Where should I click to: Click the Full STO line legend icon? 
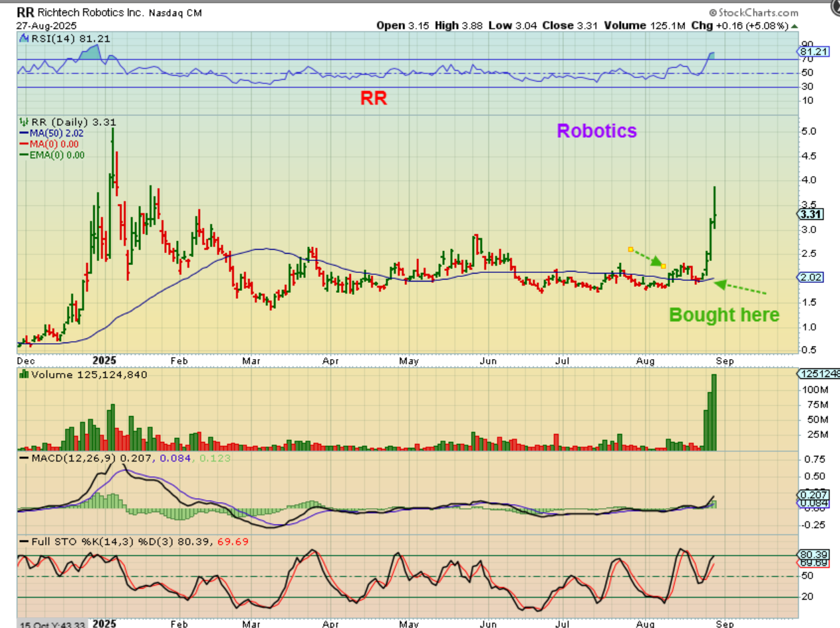pyautogui.click(x=24, y=542)
